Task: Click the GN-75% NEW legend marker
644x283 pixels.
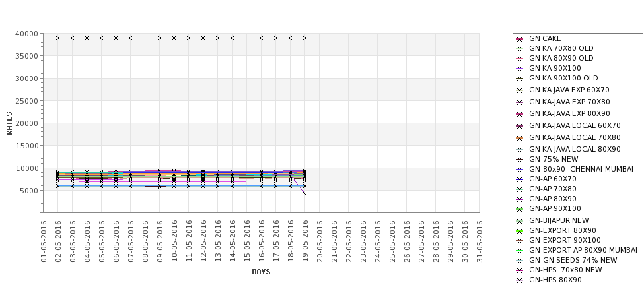Action: [520, 160]
